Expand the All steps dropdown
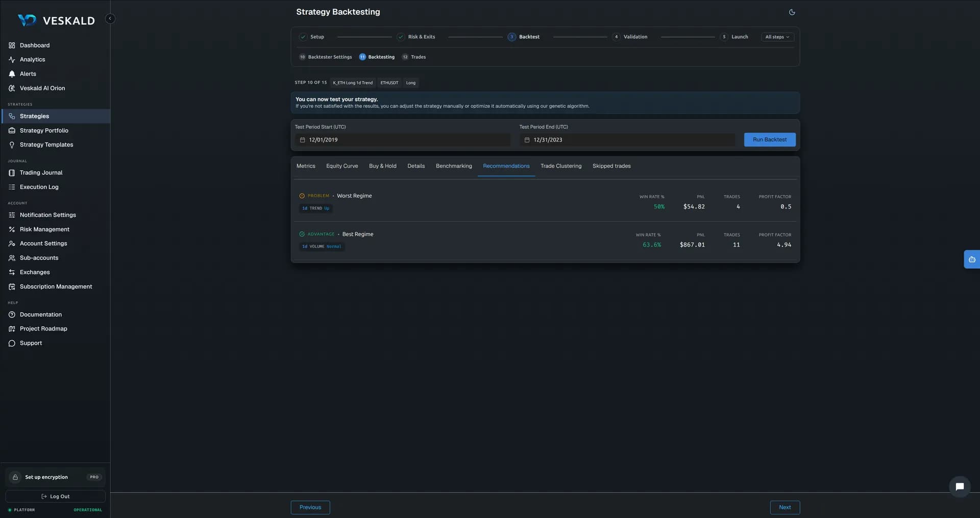Viewport: 980px width, 518px height. click(x=777, y=37)
